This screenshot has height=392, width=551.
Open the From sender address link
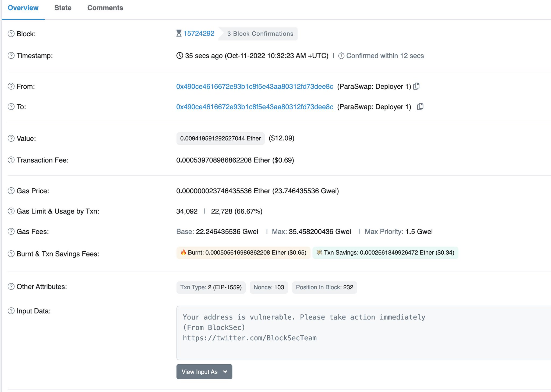[x=255, y=87]
